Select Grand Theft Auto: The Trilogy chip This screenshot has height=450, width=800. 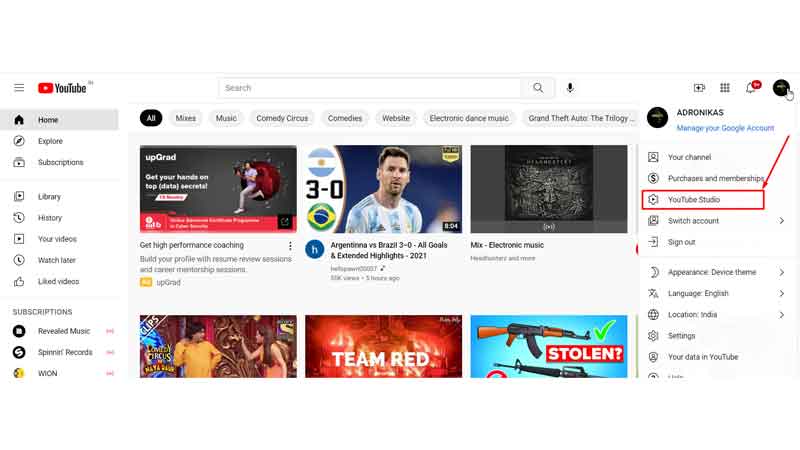581,118
